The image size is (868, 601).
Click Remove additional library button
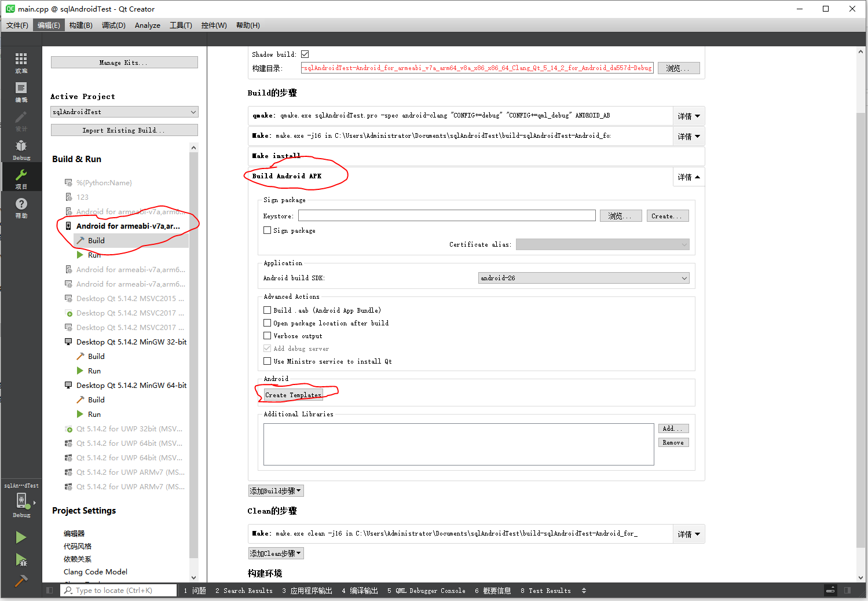(673, 442)
